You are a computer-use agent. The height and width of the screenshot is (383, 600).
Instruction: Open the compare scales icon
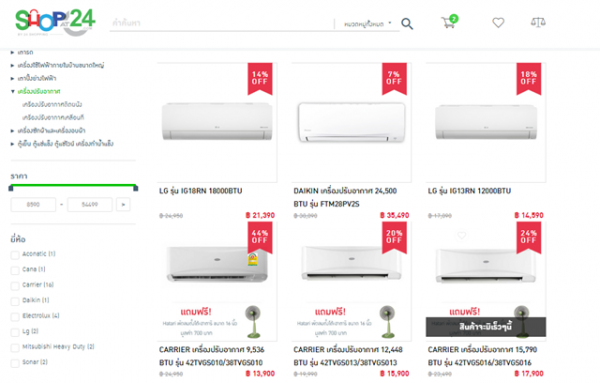(x=538, y=23)
